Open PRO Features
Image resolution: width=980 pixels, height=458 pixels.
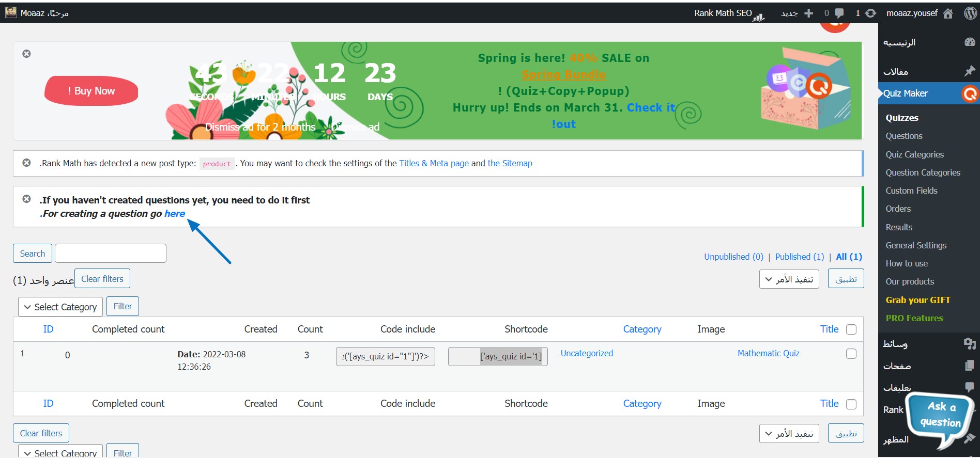click(914, 318)
